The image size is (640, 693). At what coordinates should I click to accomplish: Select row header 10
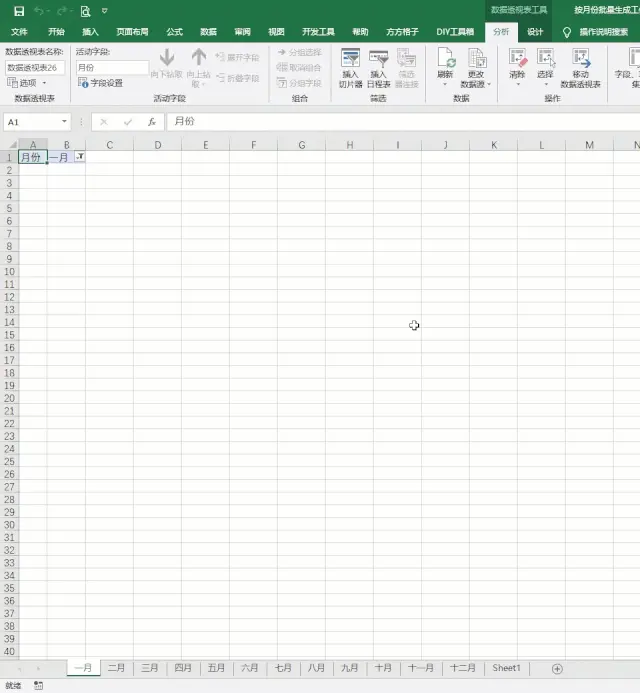coord(9,271)
